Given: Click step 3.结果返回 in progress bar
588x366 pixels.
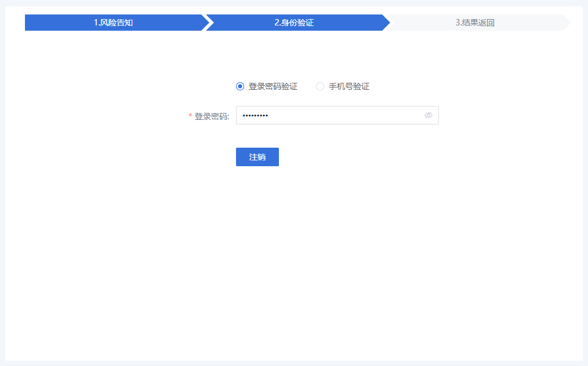Looking at the screenshot, I should (475, 23).
